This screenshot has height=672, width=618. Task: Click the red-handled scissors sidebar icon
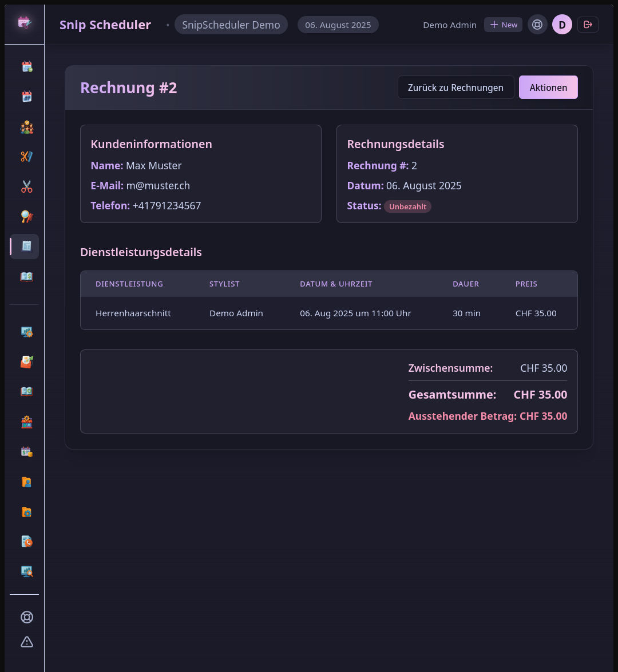27,186
